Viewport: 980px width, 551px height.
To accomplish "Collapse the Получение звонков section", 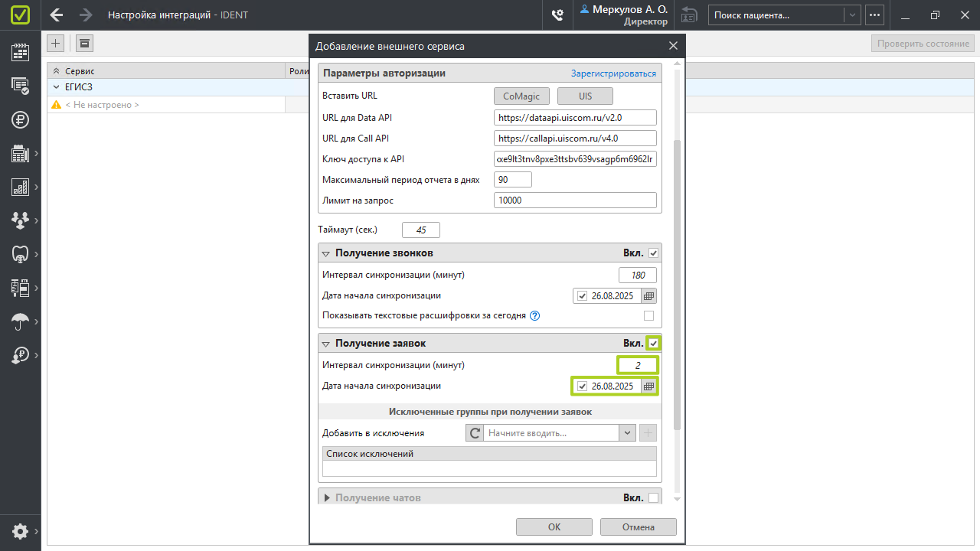I will point(326,253).
